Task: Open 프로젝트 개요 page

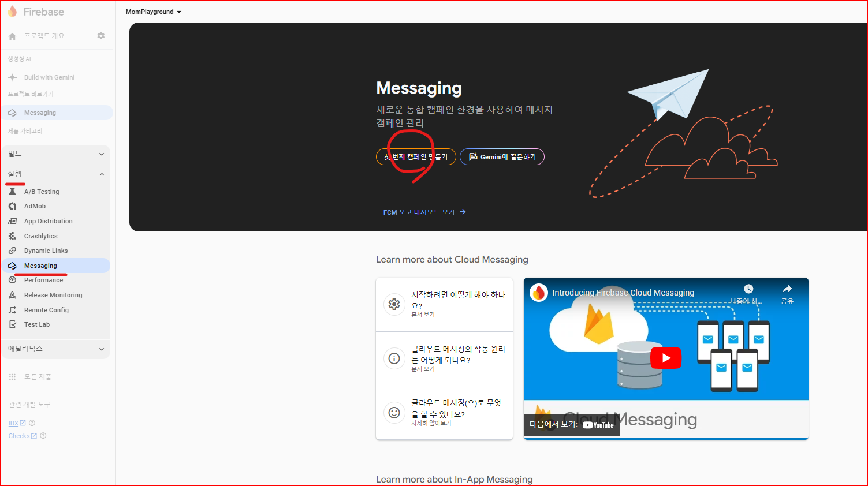Action: pyautogui.click(x=44, y=36)
